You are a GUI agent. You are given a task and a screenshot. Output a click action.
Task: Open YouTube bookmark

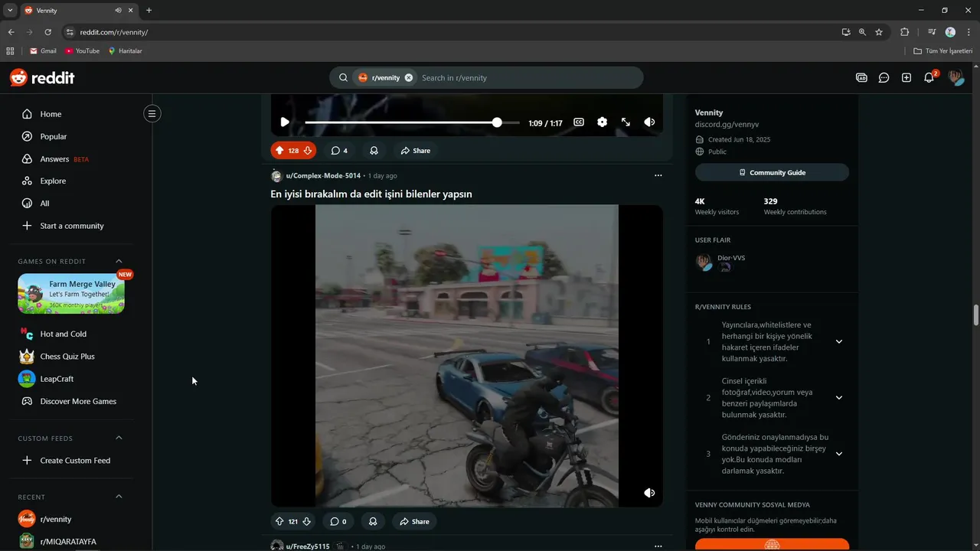pyautogui.click(x=82, y=51)
